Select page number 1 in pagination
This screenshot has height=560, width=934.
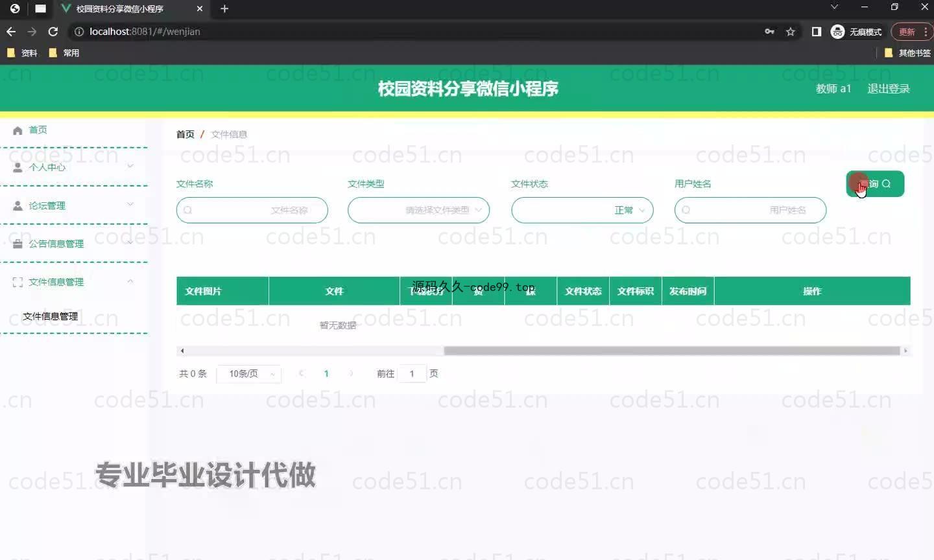coord(326,373)
